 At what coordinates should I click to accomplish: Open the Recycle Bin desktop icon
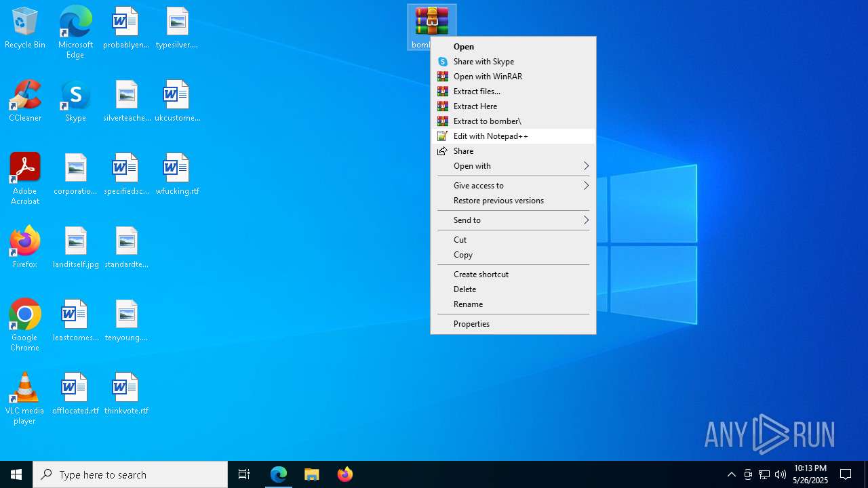[25, 28]
